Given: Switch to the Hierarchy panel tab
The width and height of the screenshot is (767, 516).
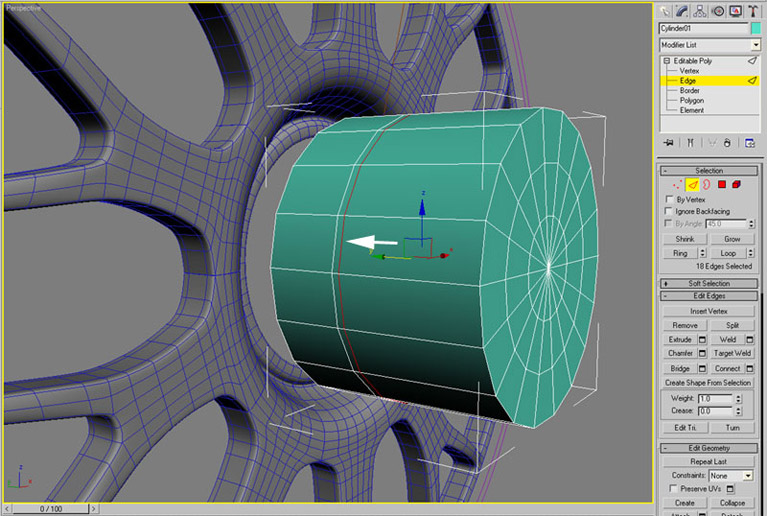Looking at the screenshot, I should (702, 10).
